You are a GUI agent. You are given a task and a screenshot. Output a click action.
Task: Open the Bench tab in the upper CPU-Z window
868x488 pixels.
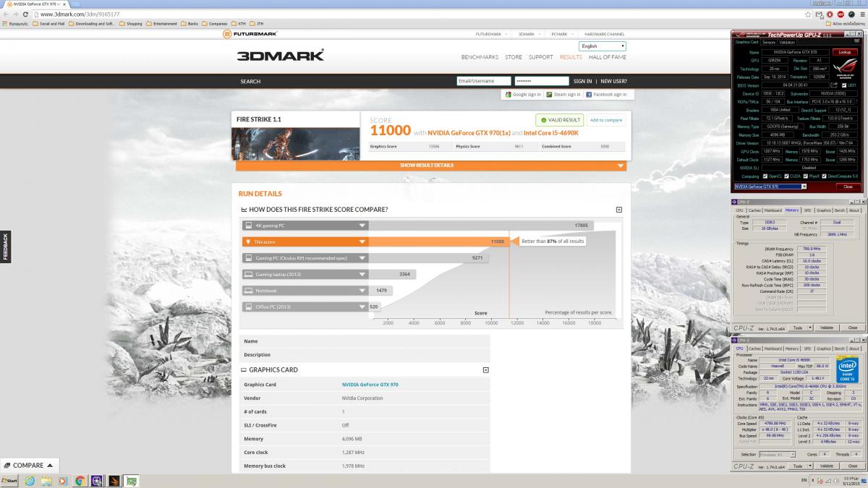(840, 210)
